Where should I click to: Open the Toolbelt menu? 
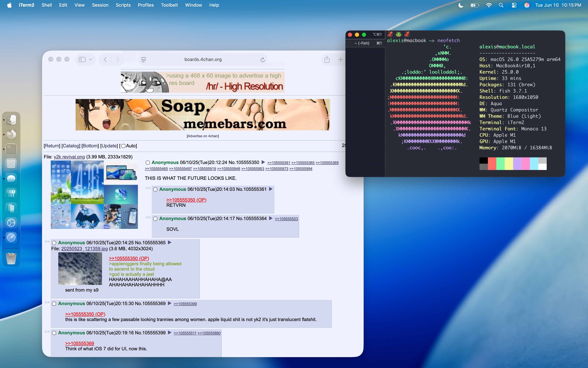point(169,5)
